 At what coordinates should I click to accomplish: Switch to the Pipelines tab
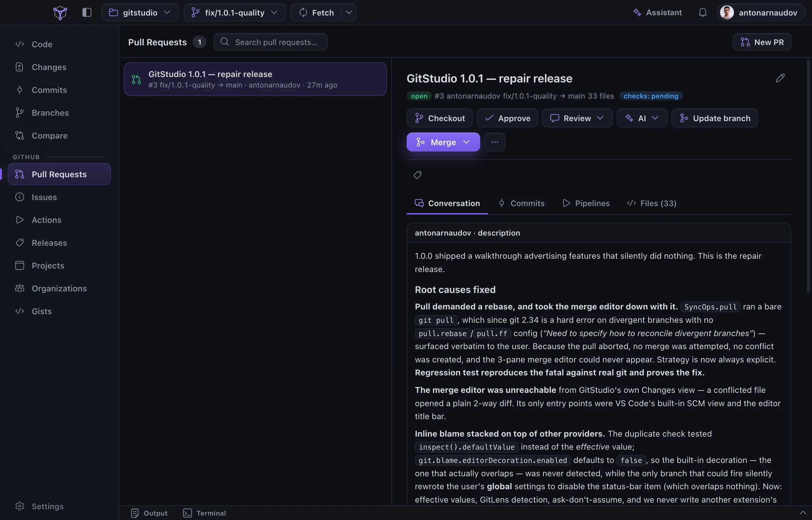tap(586, 203)
